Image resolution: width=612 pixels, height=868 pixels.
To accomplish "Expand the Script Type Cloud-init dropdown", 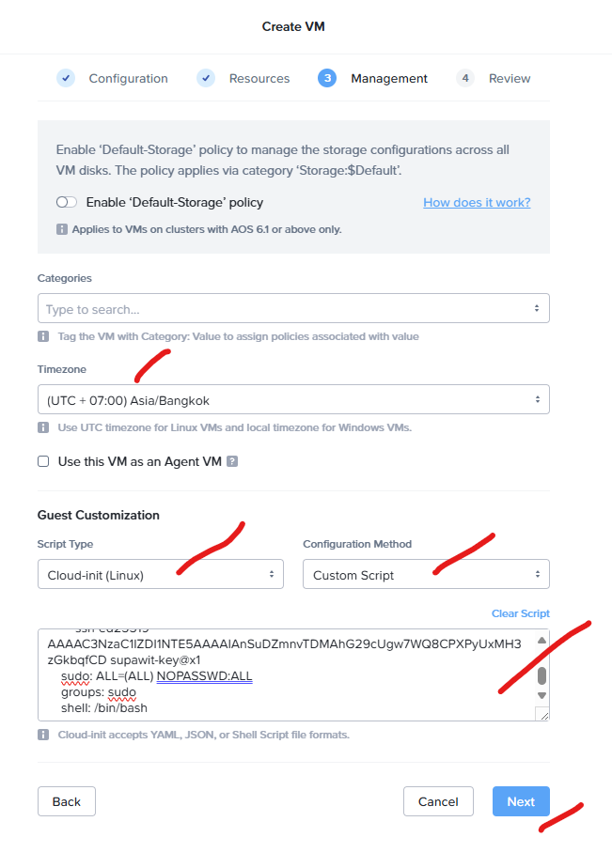I will pos(160,574).
